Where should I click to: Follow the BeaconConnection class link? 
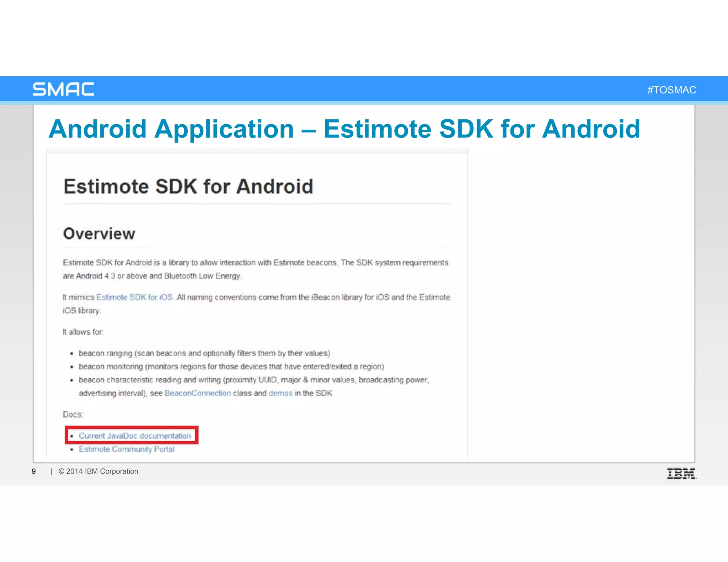(x=198, y=393)
